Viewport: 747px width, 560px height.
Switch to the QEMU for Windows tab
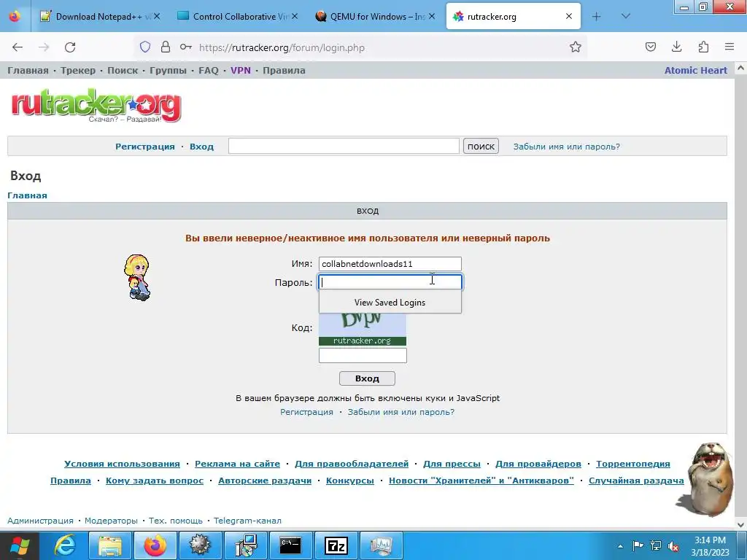pyautogui.click(x=375, y=17)
